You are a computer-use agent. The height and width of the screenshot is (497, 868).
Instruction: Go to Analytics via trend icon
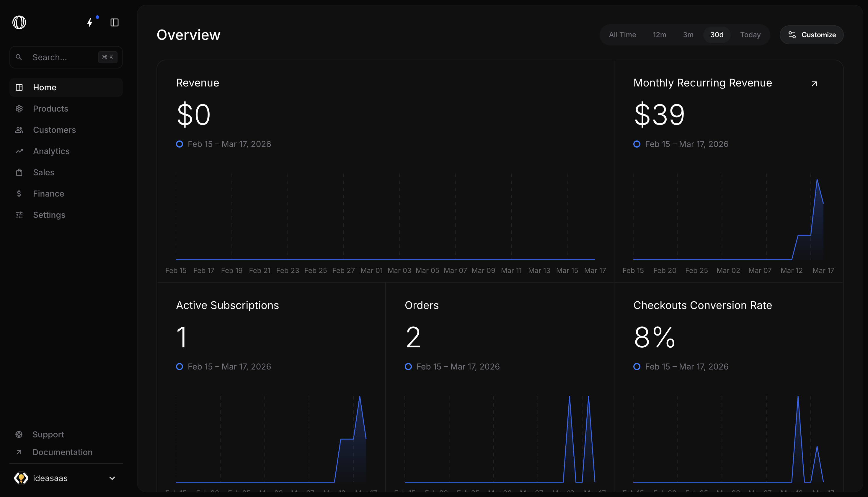pos(19,151)
